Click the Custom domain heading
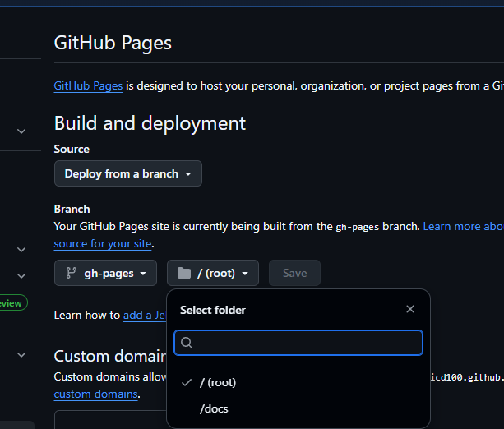Screen dimensions: 504x429 (x=110, y=357)
